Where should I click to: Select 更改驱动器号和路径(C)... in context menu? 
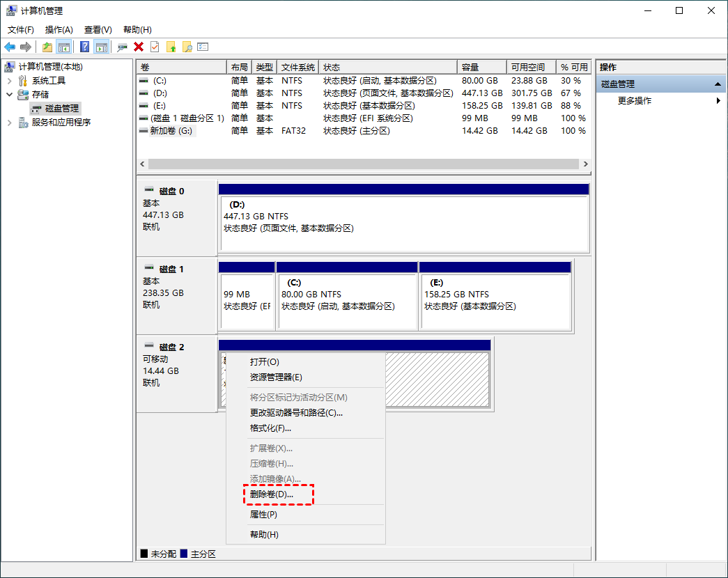pos(306,413)
